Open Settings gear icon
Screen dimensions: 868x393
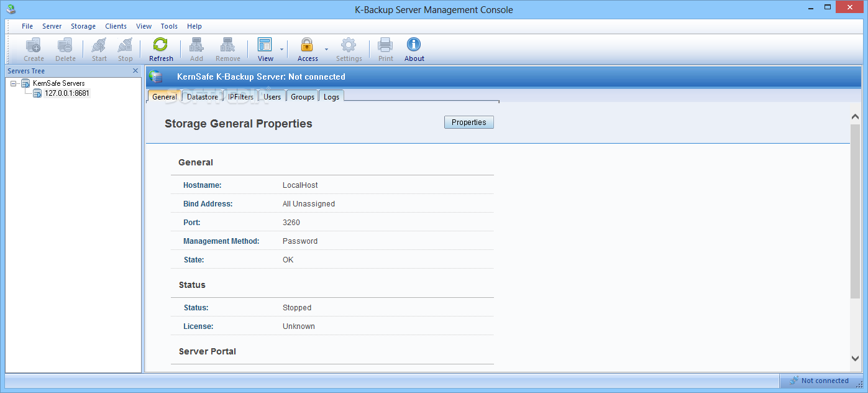click(x=349, y=45)
